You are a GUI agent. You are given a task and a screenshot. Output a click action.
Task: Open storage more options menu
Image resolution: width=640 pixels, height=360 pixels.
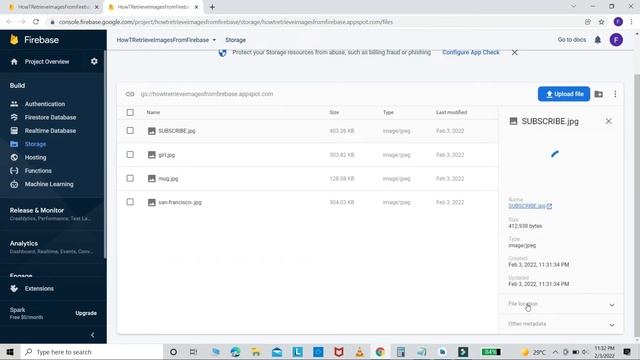click(x=615, y=94)
